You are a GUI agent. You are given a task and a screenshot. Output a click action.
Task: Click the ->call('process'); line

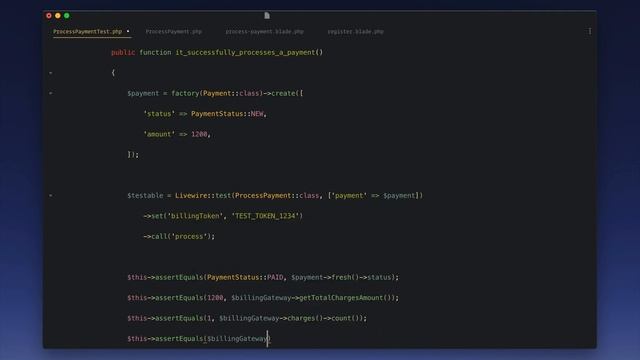pyautogui.click(x=179, y=236)
